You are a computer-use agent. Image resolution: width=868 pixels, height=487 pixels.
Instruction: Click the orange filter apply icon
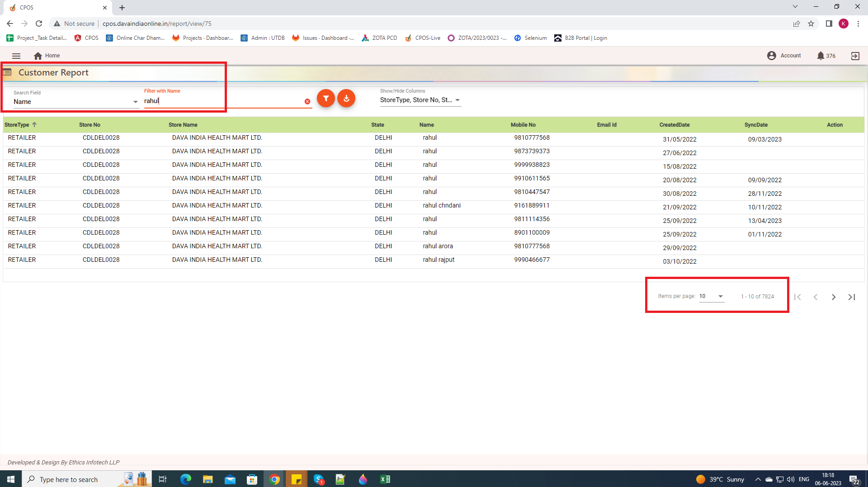coord(325,99)
